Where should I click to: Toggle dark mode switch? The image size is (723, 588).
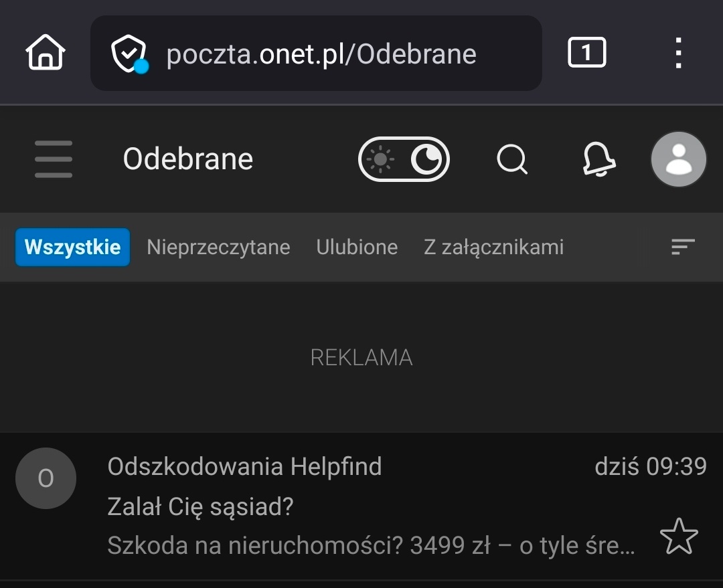[x=404, y=159]
